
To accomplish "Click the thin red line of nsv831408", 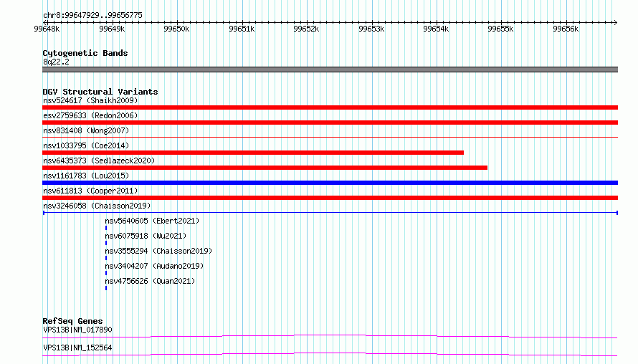I will coord(330,138).
